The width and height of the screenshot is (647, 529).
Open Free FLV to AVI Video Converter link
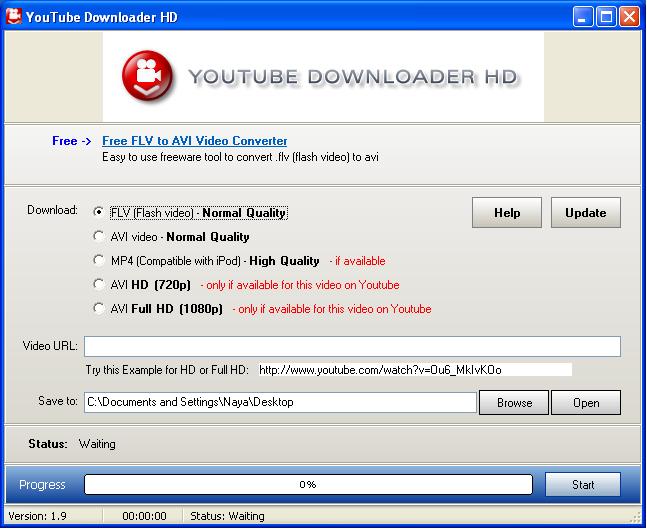click(194, 141)
